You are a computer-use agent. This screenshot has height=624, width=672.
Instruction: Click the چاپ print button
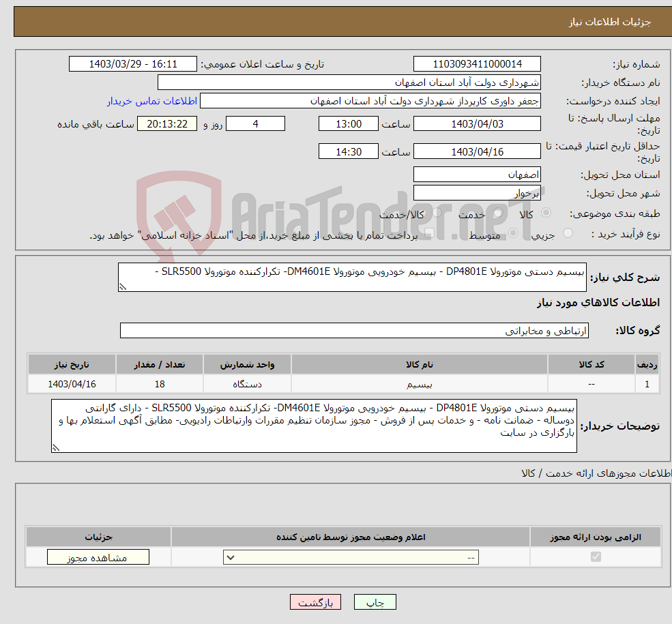[x=375, y=602]
